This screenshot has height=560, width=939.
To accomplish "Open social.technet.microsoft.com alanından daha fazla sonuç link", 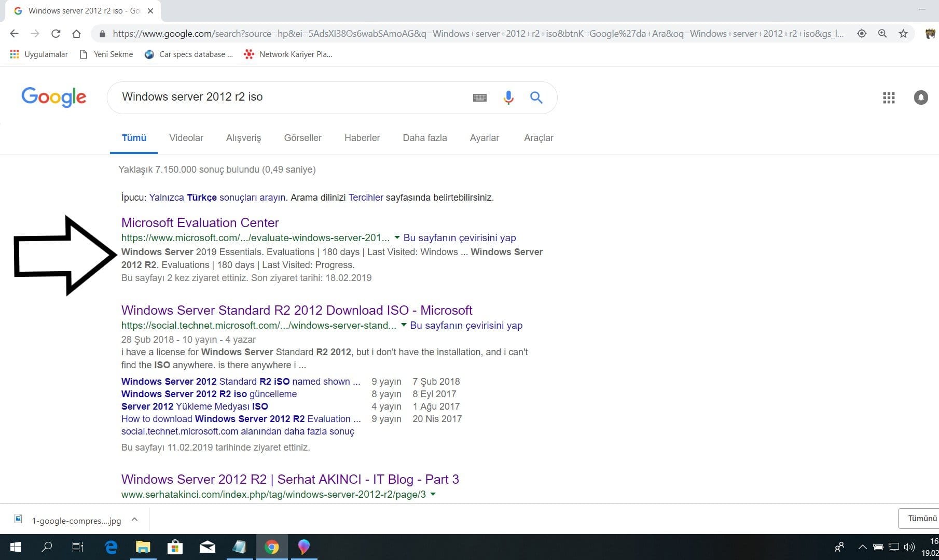I will coord(238,431).
